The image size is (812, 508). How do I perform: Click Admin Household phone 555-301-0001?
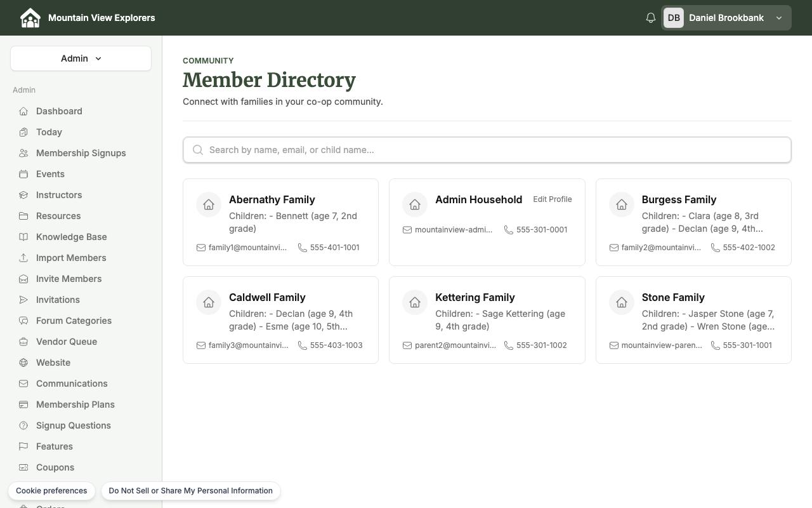tap(542, 230)
